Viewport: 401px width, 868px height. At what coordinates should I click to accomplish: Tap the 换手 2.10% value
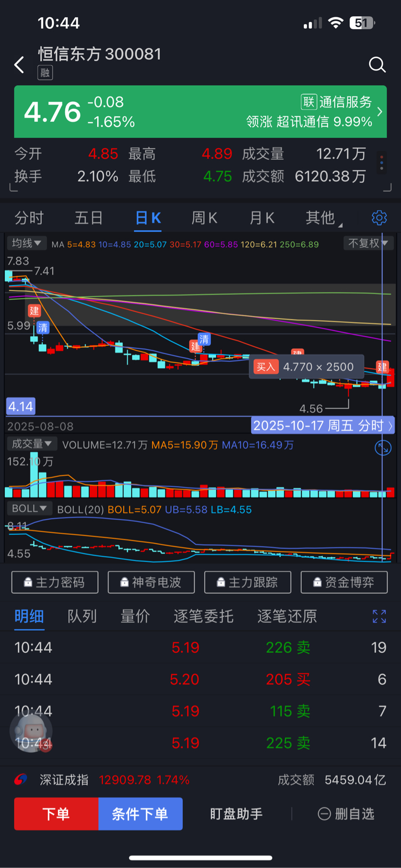98,177
